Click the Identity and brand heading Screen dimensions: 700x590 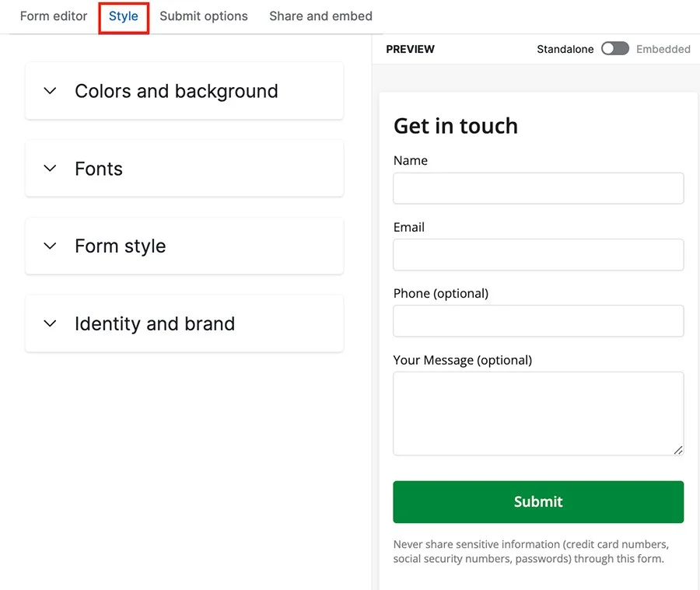(x=155, y=324)
